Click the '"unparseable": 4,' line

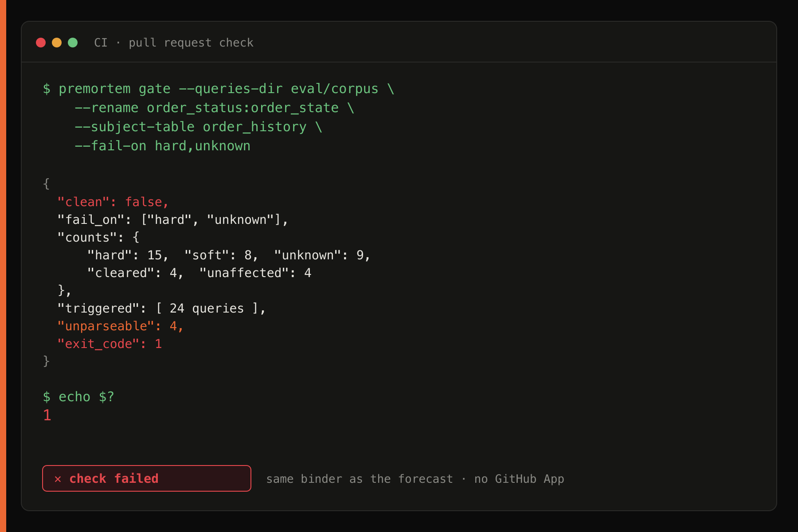(x=121, y=326)
